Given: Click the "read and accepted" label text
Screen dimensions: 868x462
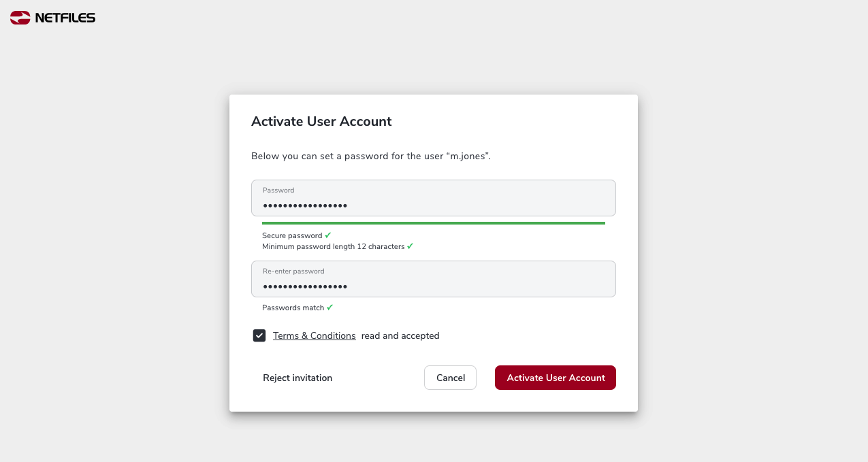Looking at the screenshot, I should point(400,335).
